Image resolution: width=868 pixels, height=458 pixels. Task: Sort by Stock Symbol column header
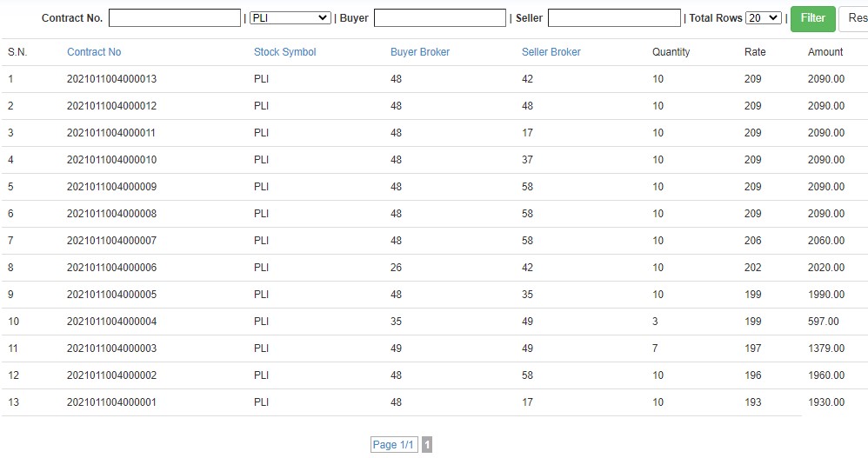pyautogui.click(x=284, y=52)
